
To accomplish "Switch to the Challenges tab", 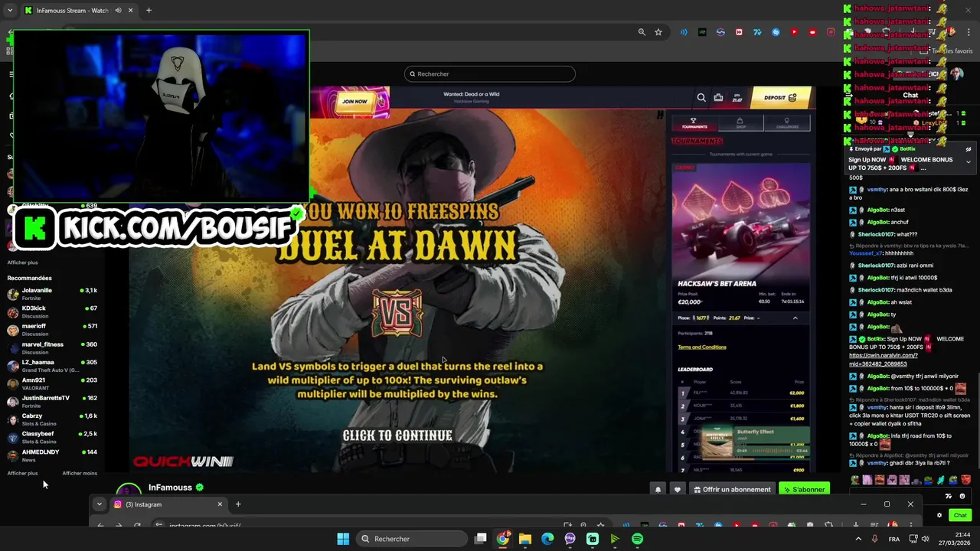I will [786, 122].
